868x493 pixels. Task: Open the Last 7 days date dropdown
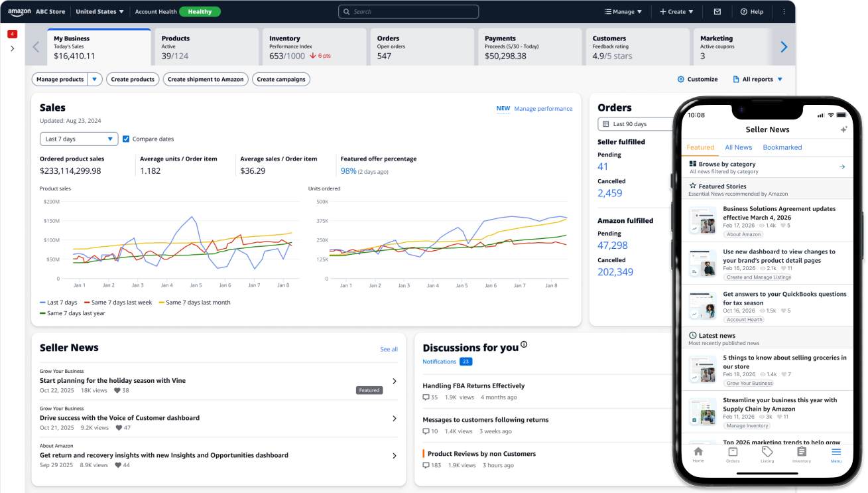click(x=79, y=139)
